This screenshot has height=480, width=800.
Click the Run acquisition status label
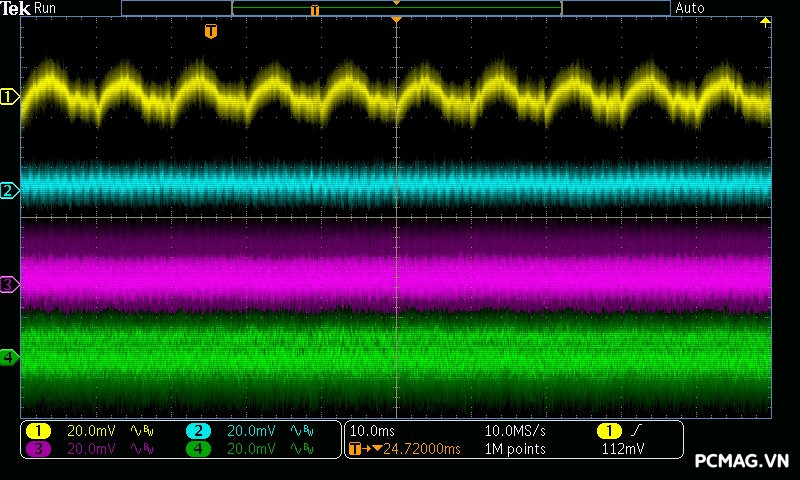[x=47, y=8]
